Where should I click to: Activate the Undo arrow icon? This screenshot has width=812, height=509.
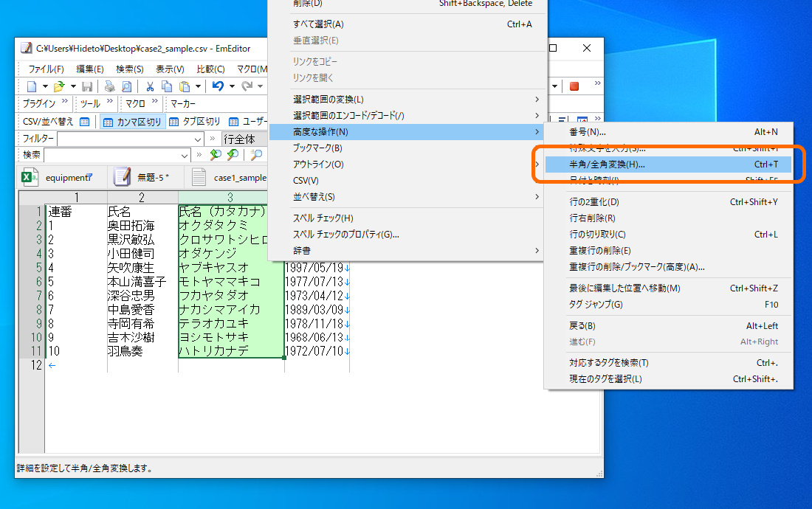click(218, 86)
